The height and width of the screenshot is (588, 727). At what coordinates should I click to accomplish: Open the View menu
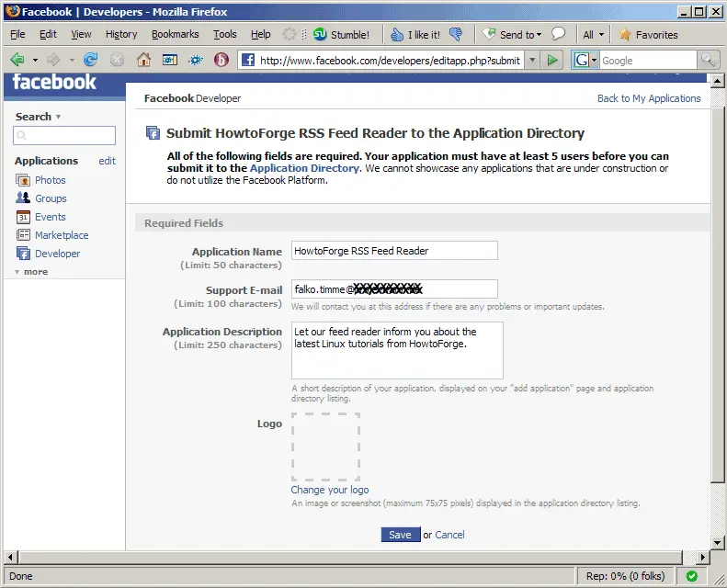pos(81,34)
